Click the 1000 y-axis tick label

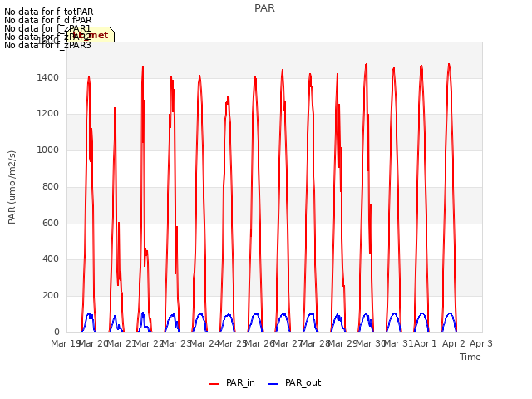tap(48, 150)
